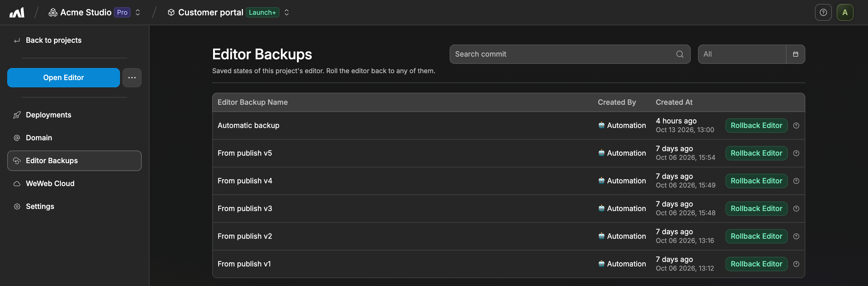Rollback Editor to From publish v3

coord(756,209)
